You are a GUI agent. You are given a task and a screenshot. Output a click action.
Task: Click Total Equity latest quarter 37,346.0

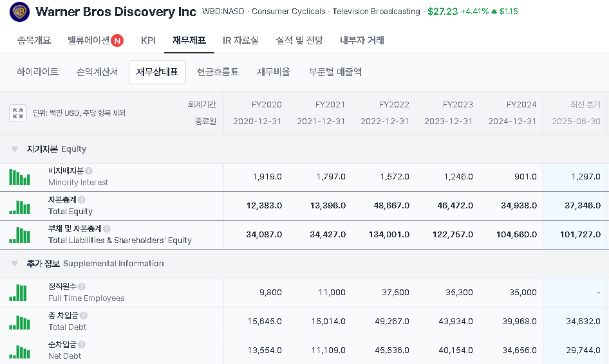click(583, 206)
